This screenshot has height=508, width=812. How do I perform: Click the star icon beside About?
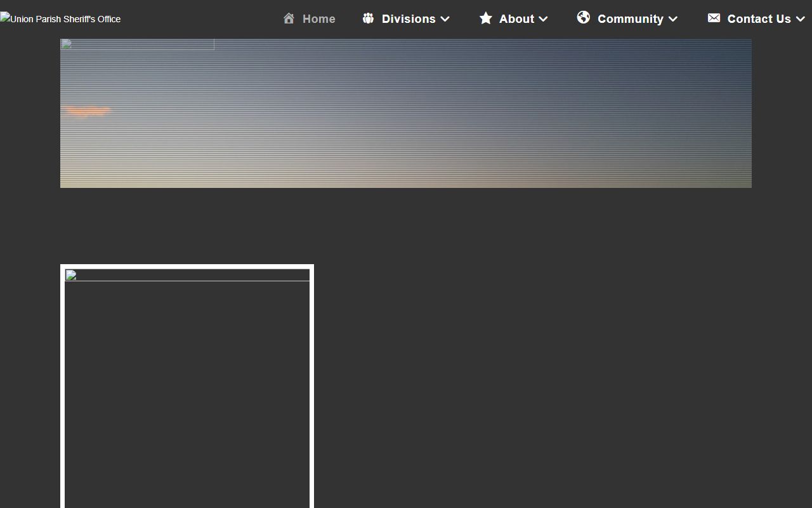[x=486, y=18]
